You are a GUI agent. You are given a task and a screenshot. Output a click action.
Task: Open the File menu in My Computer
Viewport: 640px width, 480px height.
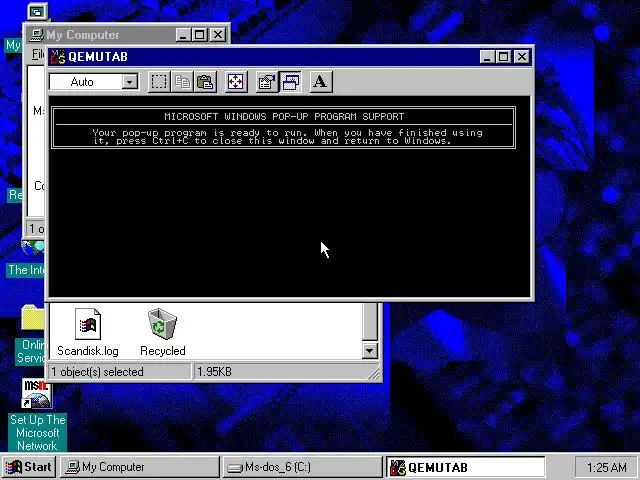coord(38,54)
